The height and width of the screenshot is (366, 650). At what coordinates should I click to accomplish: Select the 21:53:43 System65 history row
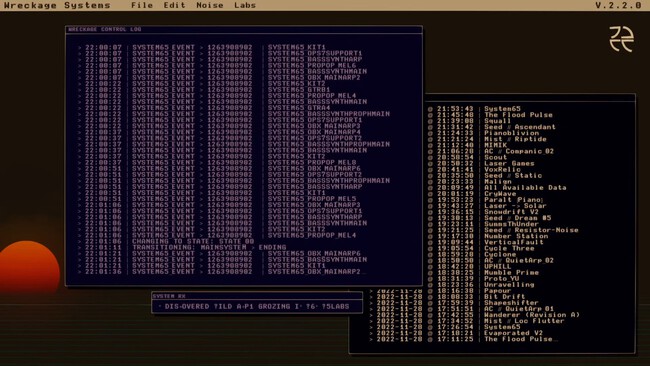pyautogui.click(x=474, y=109)
